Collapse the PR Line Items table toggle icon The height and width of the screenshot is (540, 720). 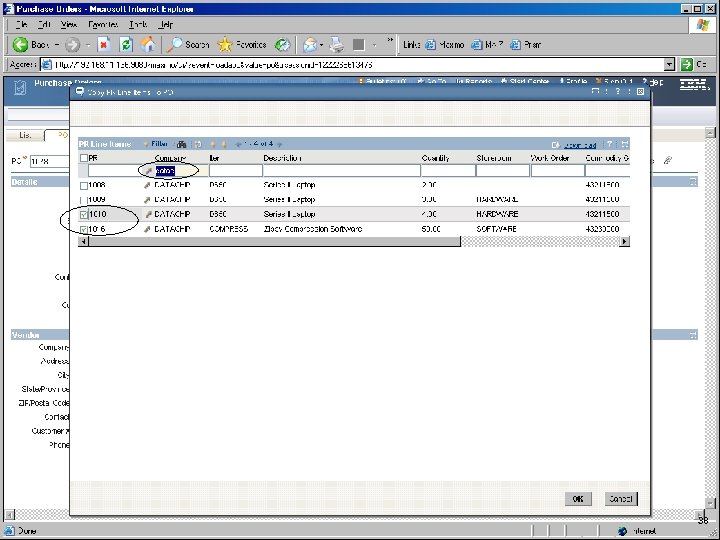pos(624,144)
